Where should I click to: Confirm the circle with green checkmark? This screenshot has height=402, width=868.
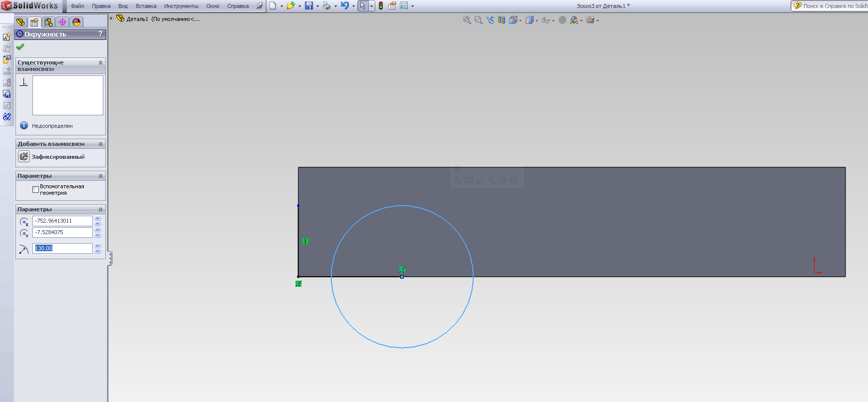pyautogui.click(x=20, y=47)
